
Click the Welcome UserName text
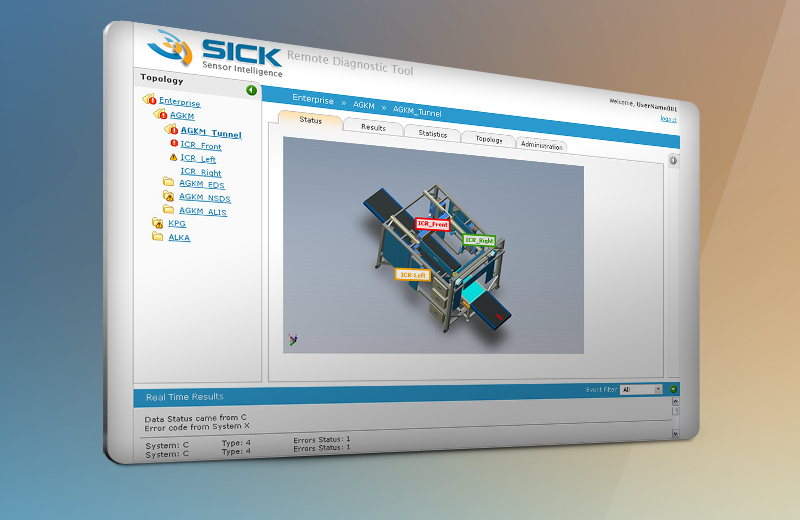[x=643, y=105]
